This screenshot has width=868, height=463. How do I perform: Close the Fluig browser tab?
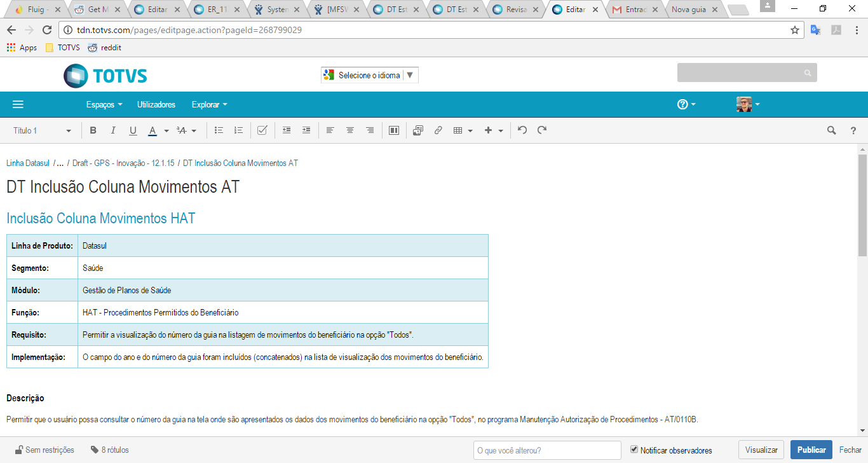tap(58, 10)
